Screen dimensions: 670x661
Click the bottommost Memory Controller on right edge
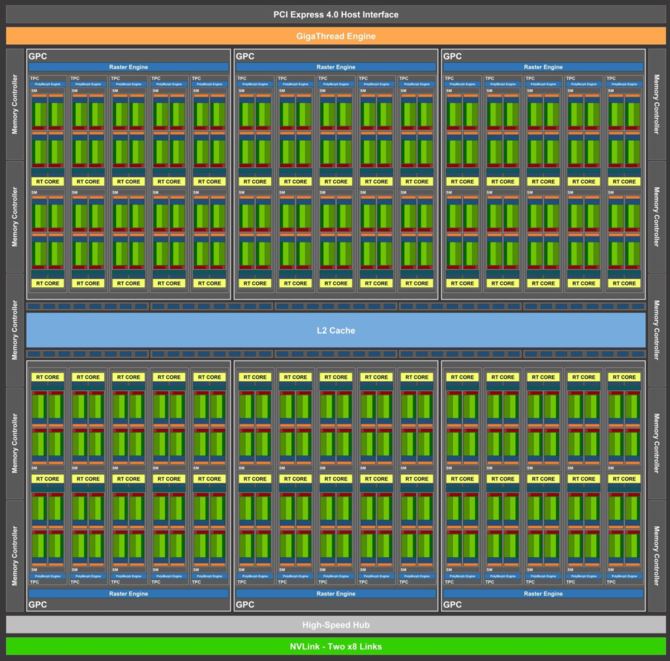[656, 555]
